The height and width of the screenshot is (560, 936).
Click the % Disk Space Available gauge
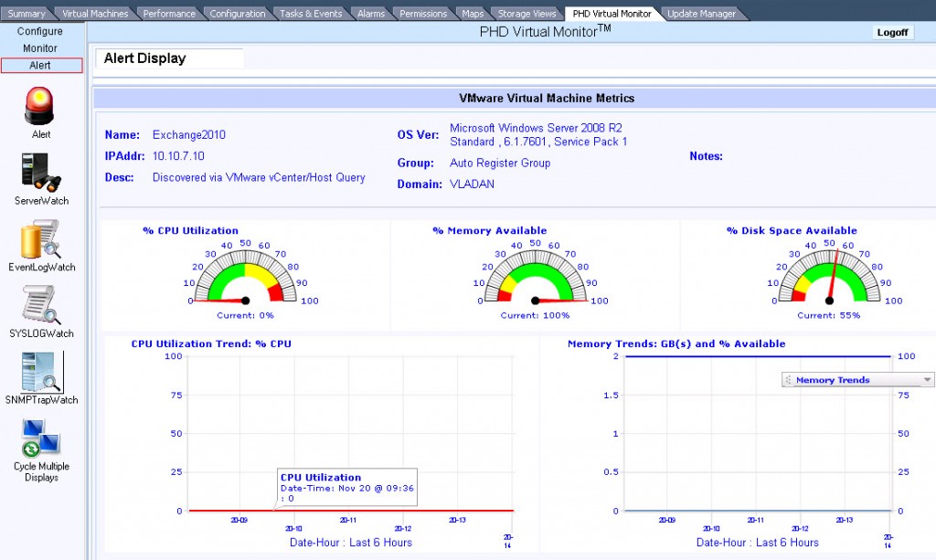[x=830, y=274]
